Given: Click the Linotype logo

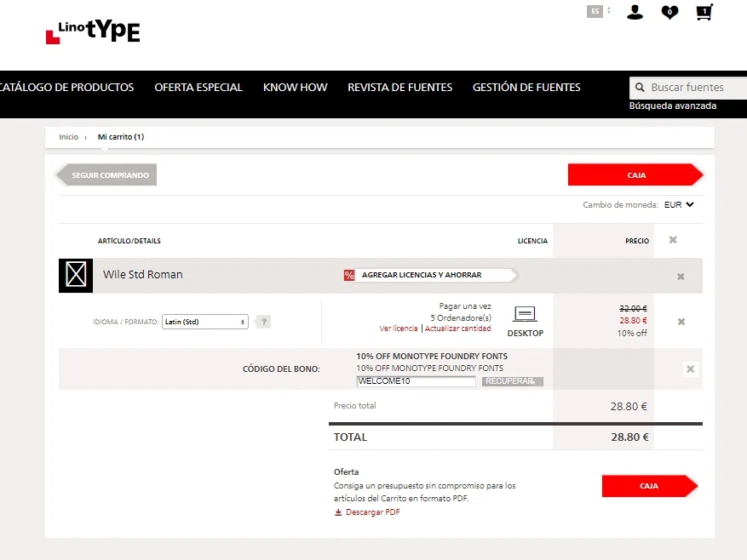Looking at the screenshot, I should pos(93,31).
